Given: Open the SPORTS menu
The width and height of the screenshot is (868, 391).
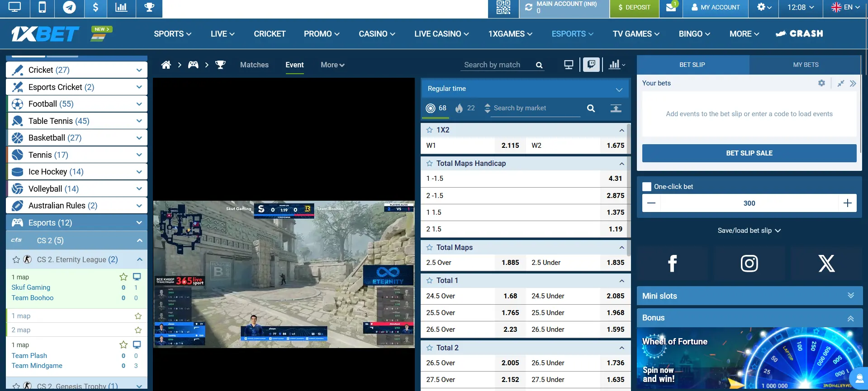Looking at the screenshot, I should [172, 34].
